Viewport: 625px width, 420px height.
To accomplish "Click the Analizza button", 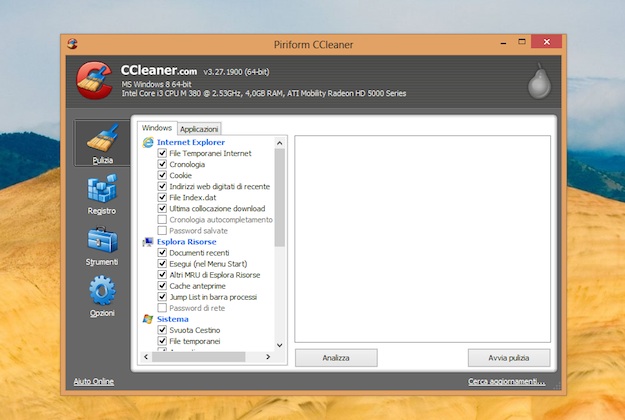I will point(335,358).
